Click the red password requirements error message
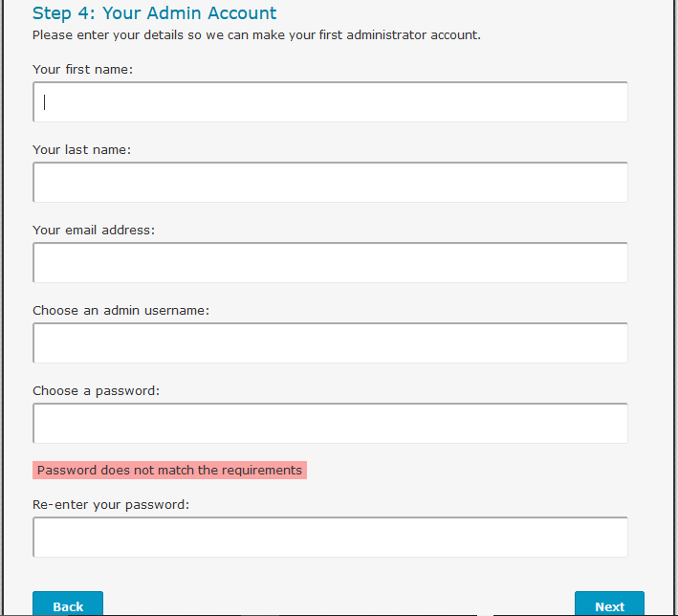The width and height of the screenshot is (678, 616). pyautogui.click(x=169, y=471)
